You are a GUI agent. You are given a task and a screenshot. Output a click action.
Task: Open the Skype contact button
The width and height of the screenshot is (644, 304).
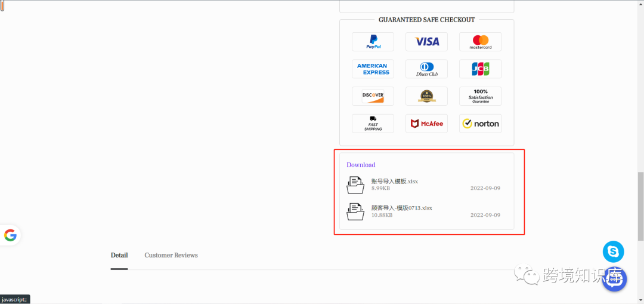[613, 252]
